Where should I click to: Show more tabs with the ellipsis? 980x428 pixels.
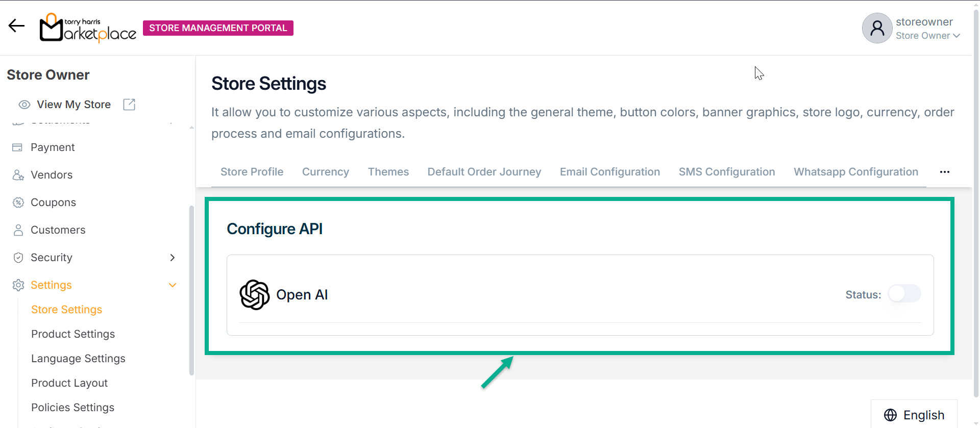(944, 172)
